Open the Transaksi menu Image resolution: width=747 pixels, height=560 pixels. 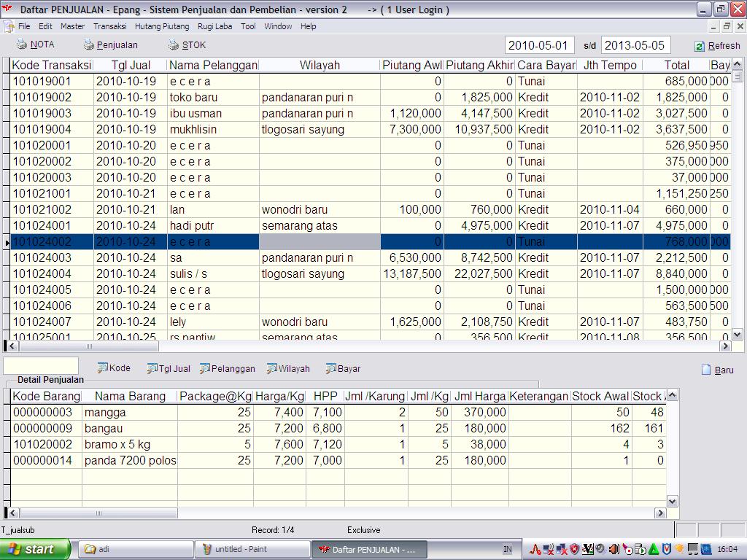coord(109,26)
